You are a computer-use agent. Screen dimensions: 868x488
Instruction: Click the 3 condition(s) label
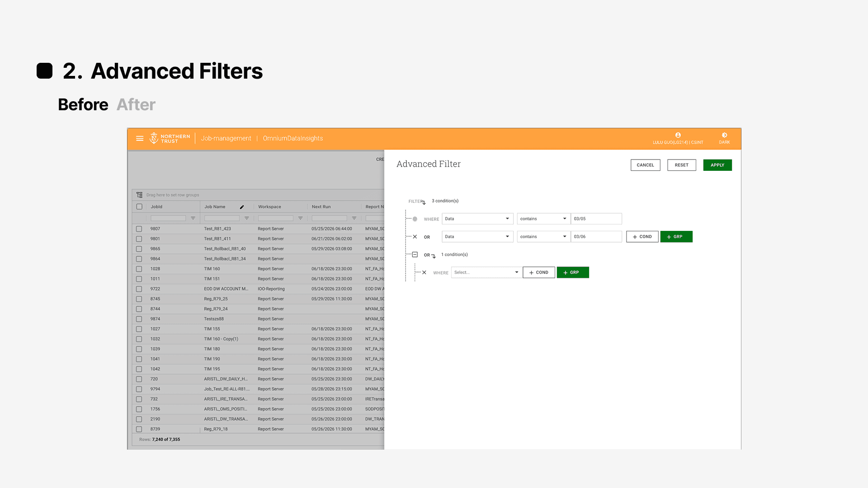coord(445,201)
